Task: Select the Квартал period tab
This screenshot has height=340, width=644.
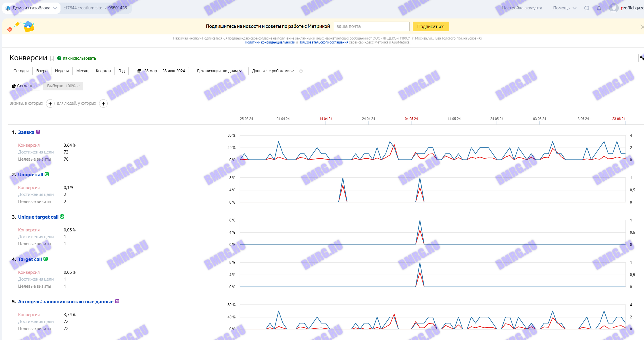Action: [103, 71]
